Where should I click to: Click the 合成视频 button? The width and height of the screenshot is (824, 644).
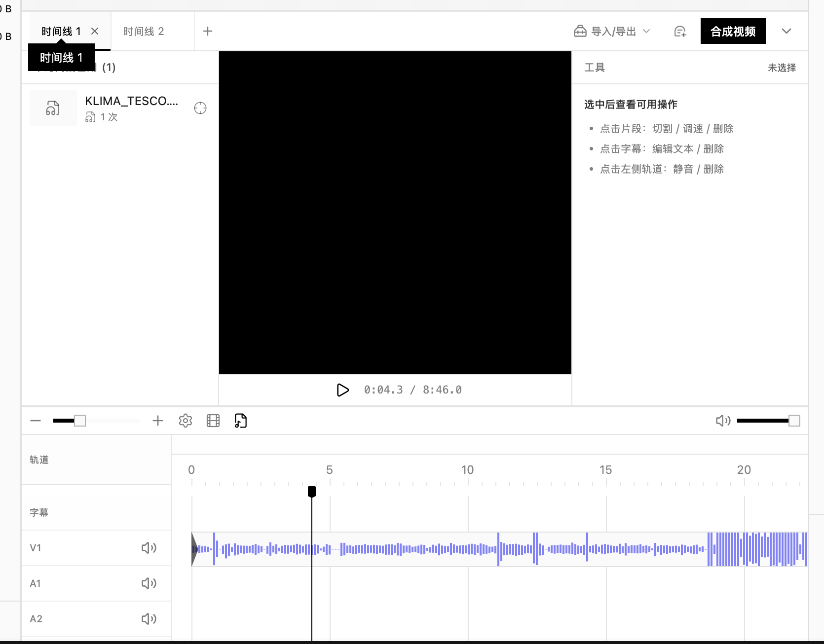(x=733, y=32)
